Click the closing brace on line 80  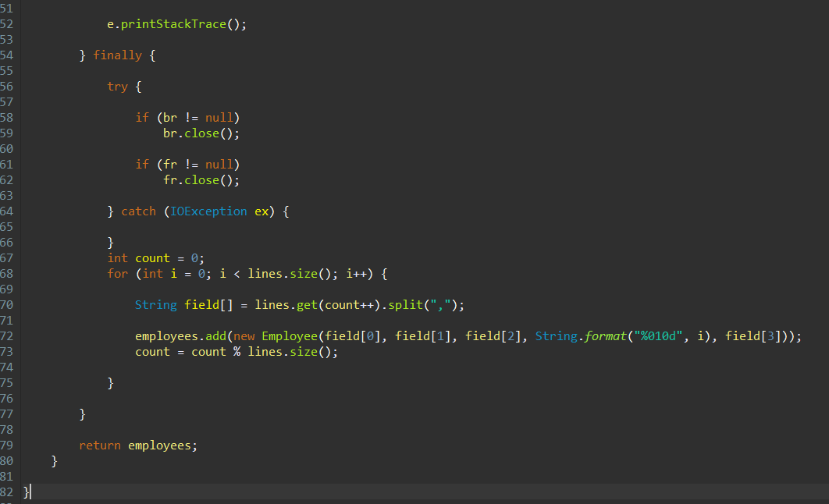[x=53, y=460]
